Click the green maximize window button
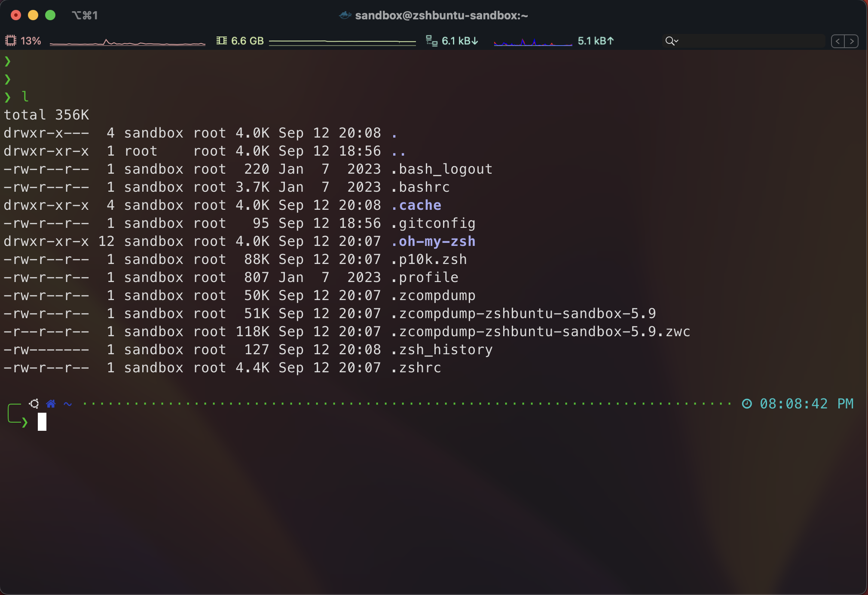This screenshot has width=868, height=595. 50,15
